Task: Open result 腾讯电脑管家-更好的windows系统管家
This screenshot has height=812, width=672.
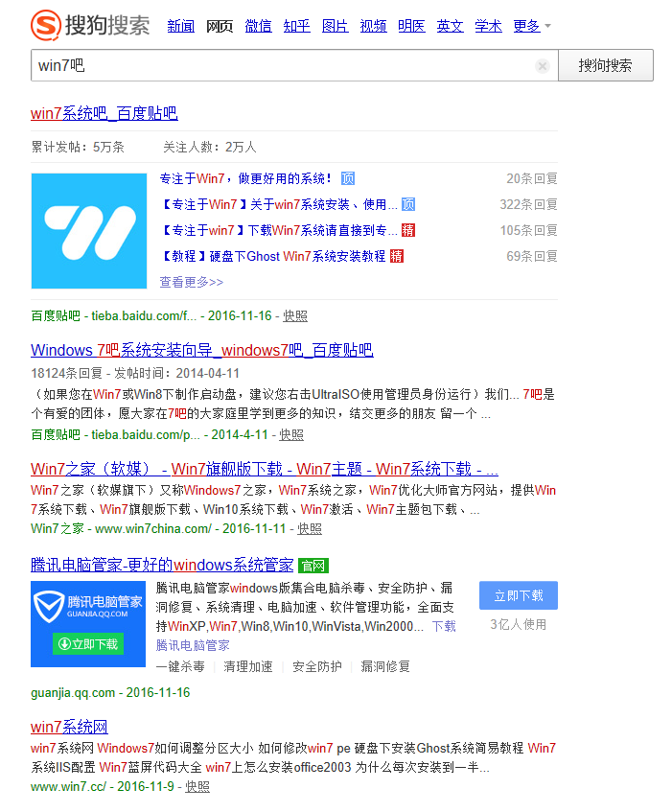Action: coord(162,565)
